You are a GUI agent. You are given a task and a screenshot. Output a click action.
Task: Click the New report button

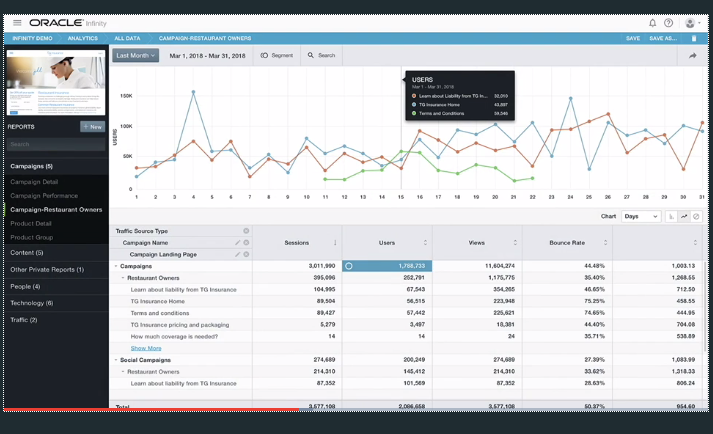[92, 127]
